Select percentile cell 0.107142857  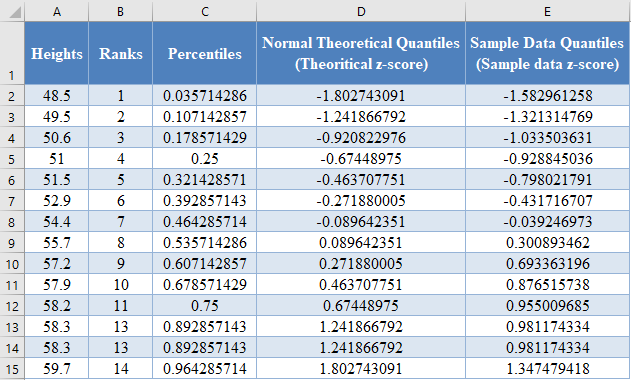[x=205, y=117]
